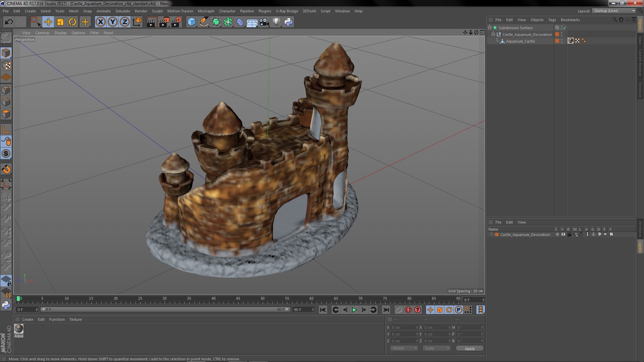Select the Scale tool

60,22
